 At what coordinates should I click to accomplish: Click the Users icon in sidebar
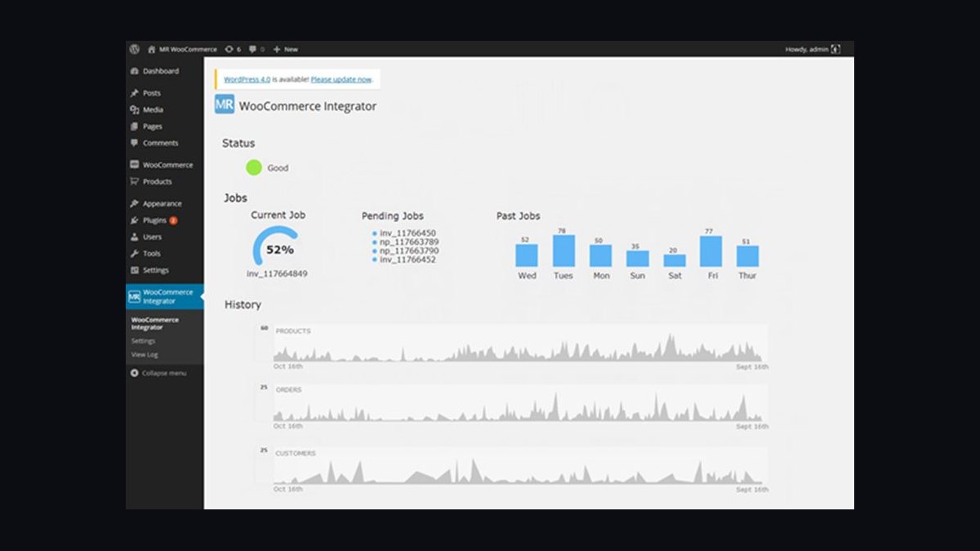(134, 237)
